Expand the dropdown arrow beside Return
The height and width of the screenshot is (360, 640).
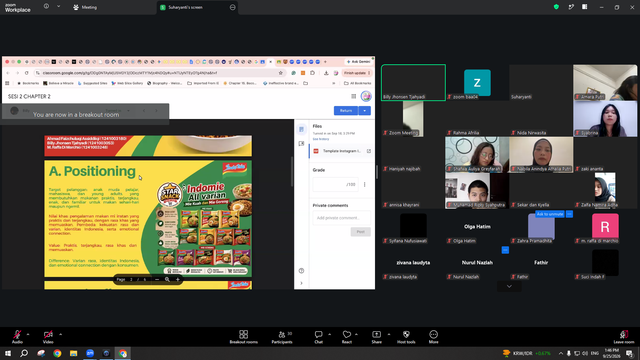[365, 111]
